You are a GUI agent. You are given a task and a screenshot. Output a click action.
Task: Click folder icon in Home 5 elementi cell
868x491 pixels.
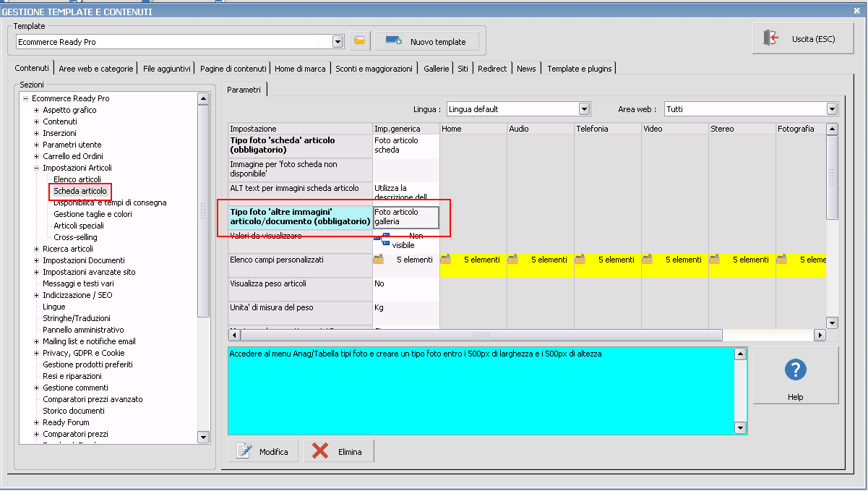point(446,260)
